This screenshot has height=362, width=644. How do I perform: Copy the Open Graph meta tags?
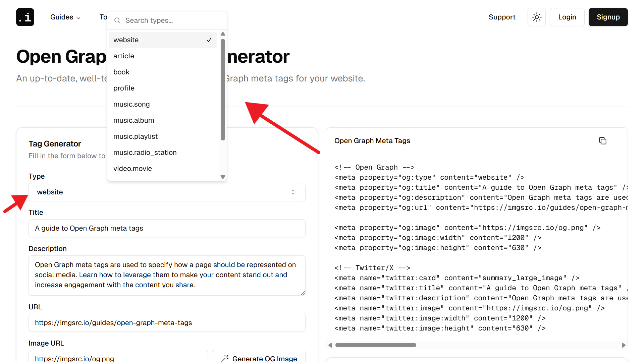[603, 140]
